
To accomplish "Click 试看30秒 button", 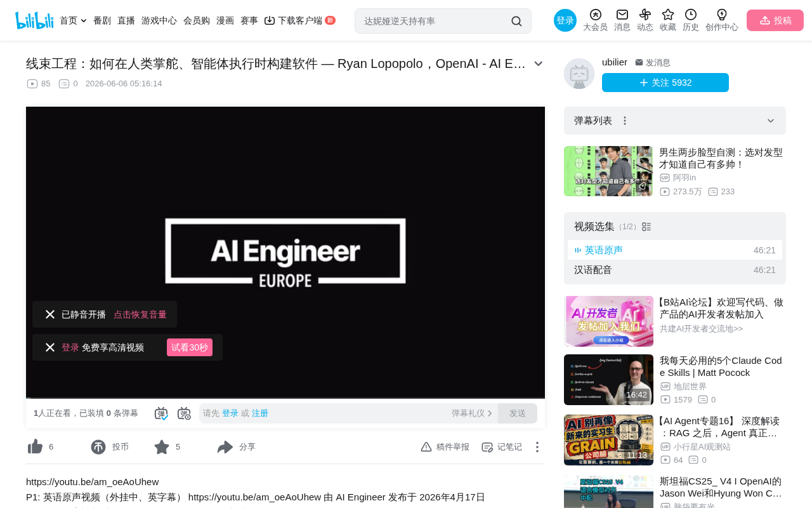I will [x=190, y=347].
